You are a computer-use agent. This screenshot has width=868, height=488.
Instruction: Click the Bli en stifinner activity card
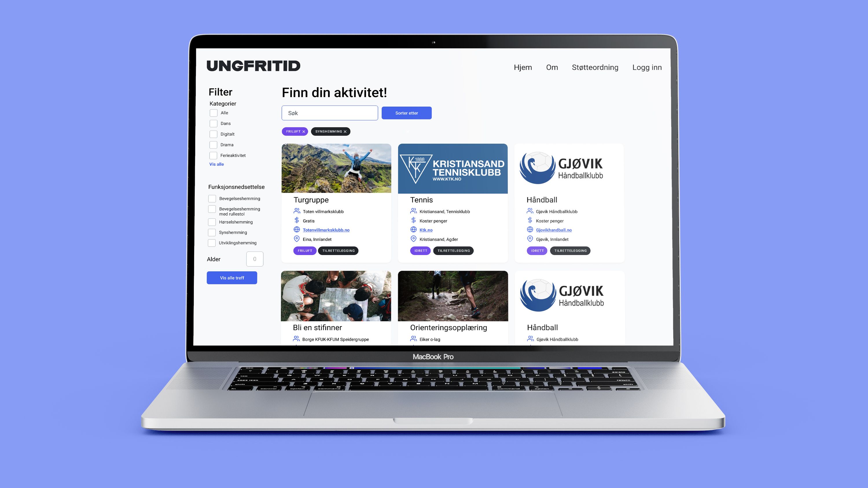[x=336, y=307]
